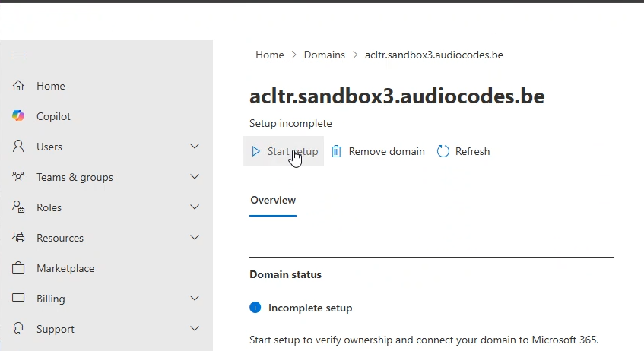Click the colorful Copilot icon

(x=18, y=116)
